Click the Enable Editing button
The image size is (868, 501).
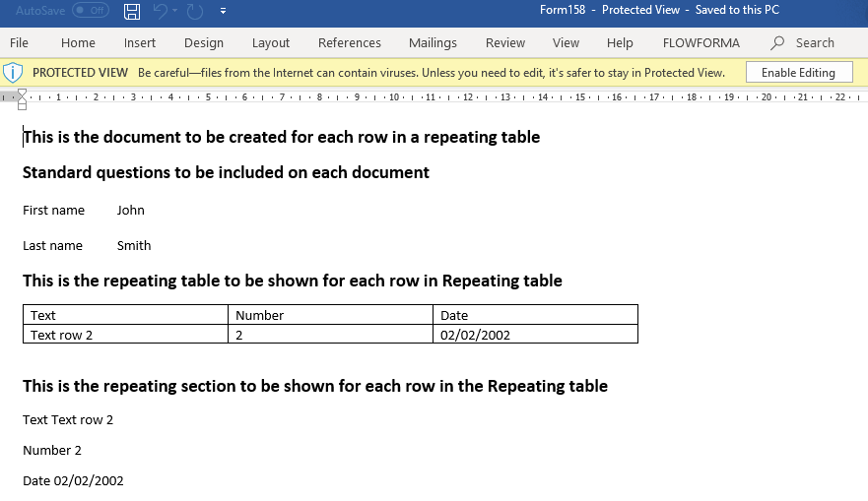coord(799,73)
